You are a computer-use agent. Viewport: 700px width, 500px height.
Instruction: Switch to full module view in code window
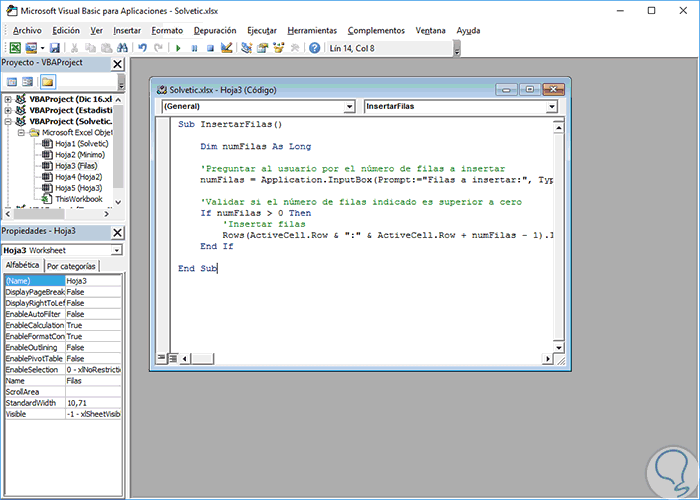[172, 358]
